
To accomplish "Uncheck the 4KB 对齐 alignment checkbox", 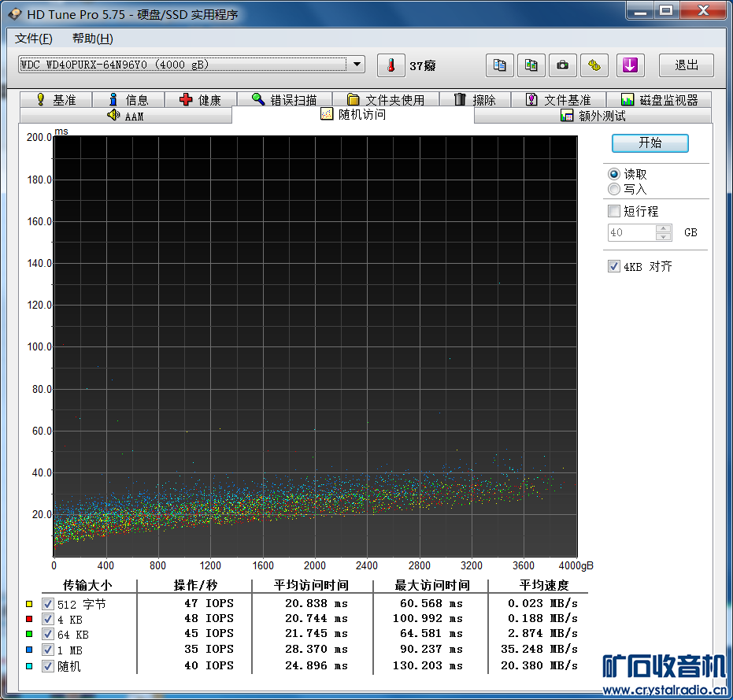I will [614, 266].
